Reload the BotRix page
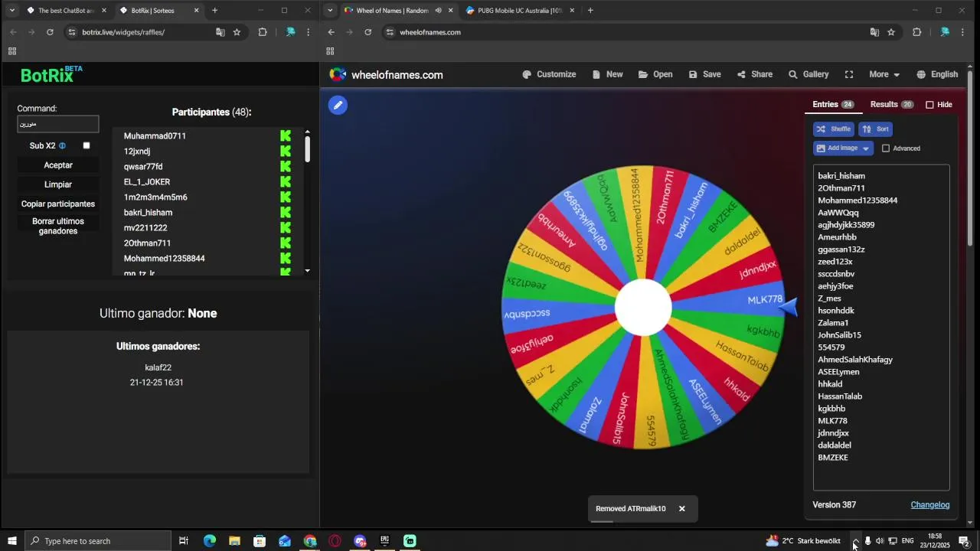Image resolution: width=980 pixels, height=551 pixels. click(x=50, y=32)
